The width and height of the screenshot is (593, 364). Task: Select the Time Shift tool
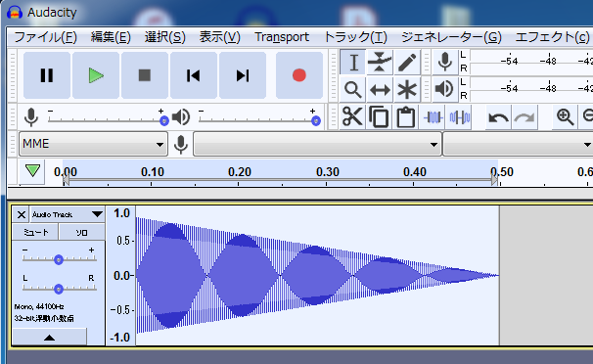380,90
